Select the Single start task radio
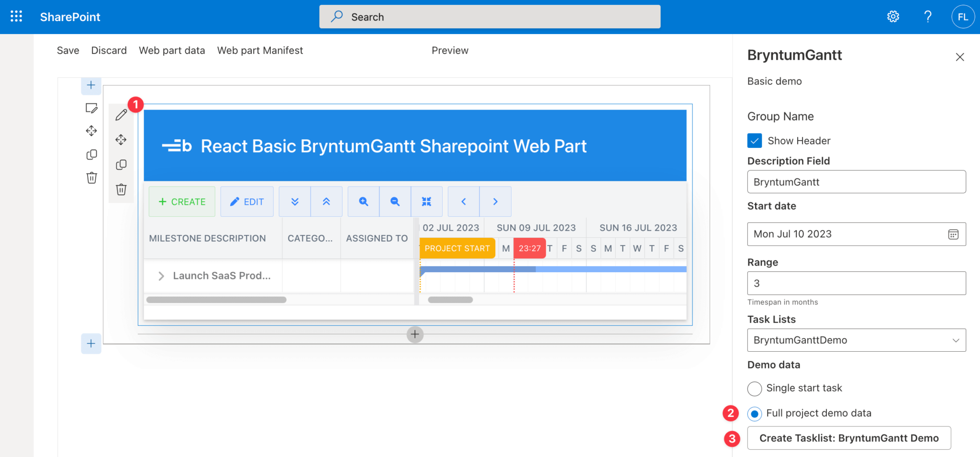Image resolution: width=980 pixels, height=457 pixels. 755,389
